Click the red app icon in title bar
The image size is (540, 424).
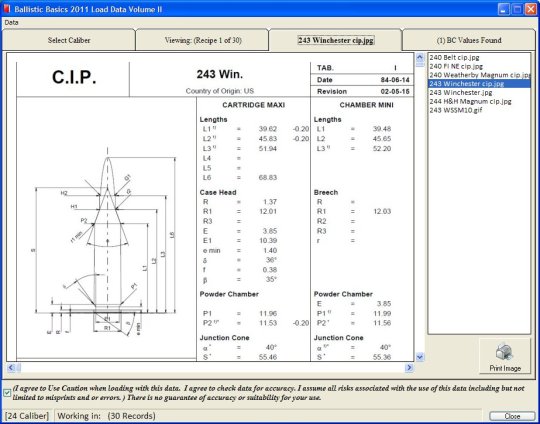coord(7,9)
